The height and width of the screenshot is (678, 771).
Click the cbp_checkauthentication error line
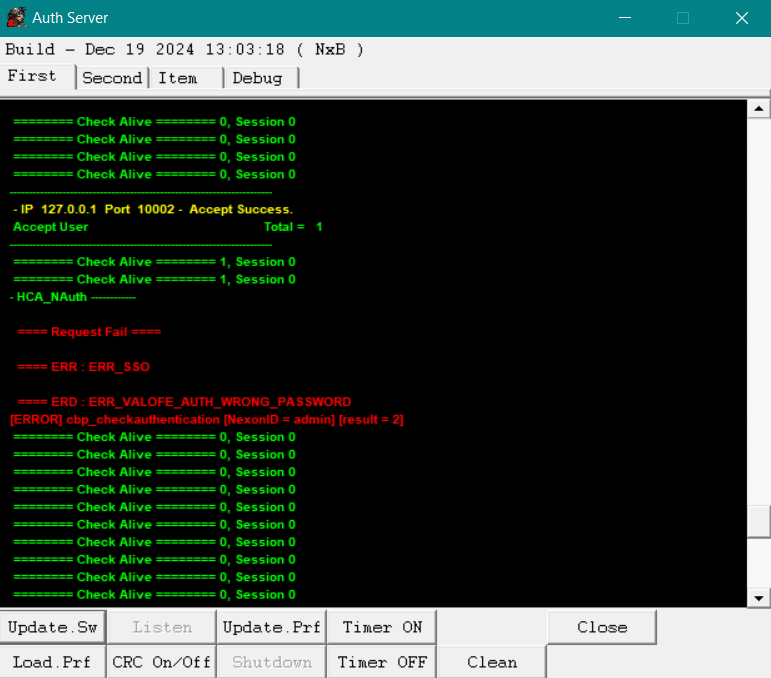pos(207,419)
